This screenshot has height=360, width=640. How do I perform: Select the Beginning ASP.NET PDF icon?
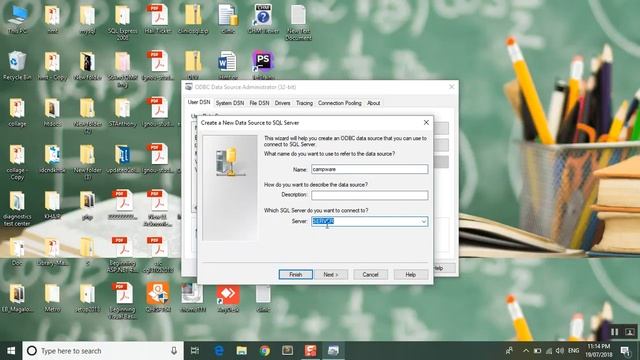pos(122,255)
